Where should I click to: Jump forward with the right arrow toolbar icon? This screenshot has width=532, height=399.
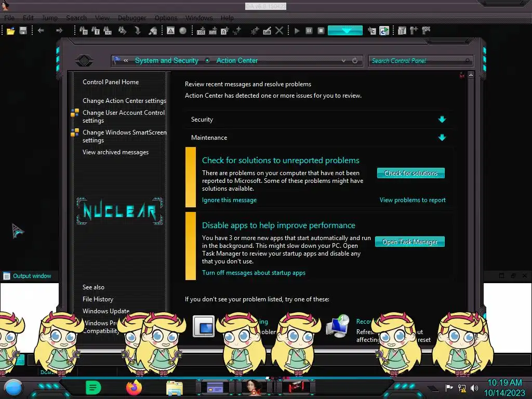(59, 31)
